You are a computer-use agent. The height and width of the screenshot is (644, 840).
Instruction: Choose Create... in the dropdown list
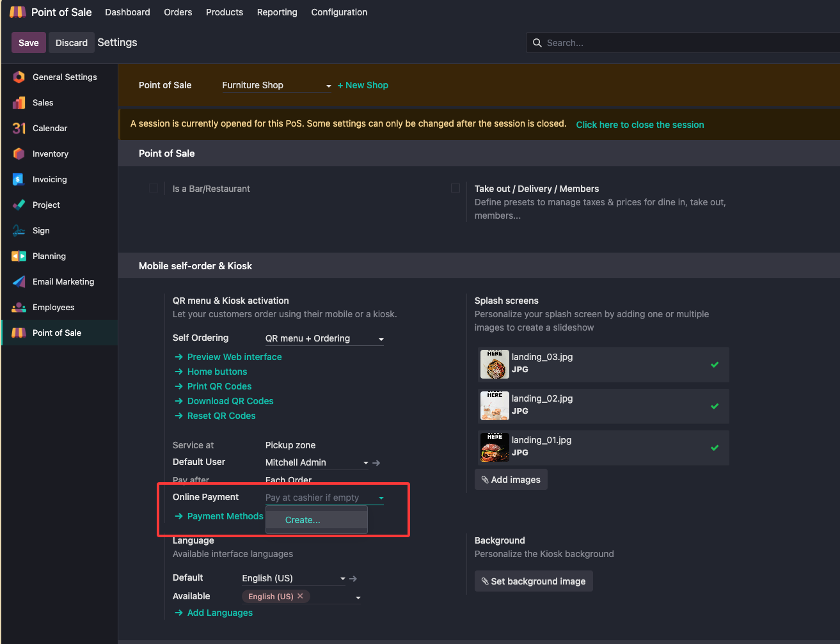[317, 520]
